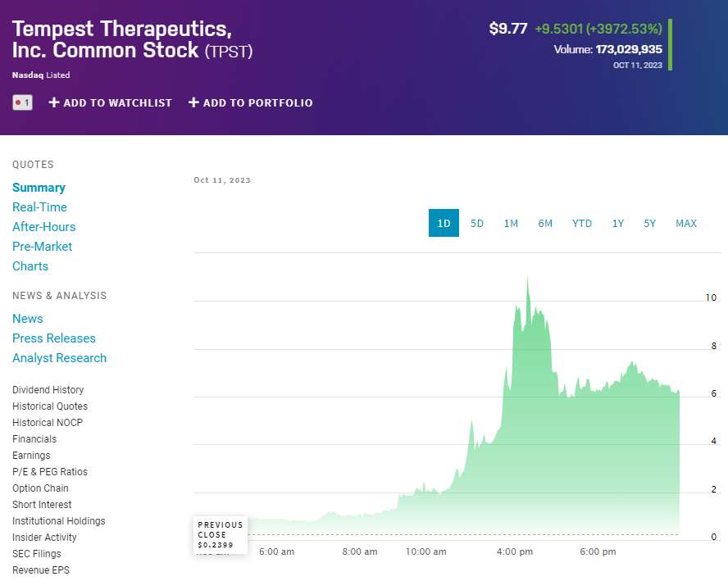The height and width of the screenshot is (581, 728).
Task: Select the 1D chart range tab
Action: tap(444, 223)
